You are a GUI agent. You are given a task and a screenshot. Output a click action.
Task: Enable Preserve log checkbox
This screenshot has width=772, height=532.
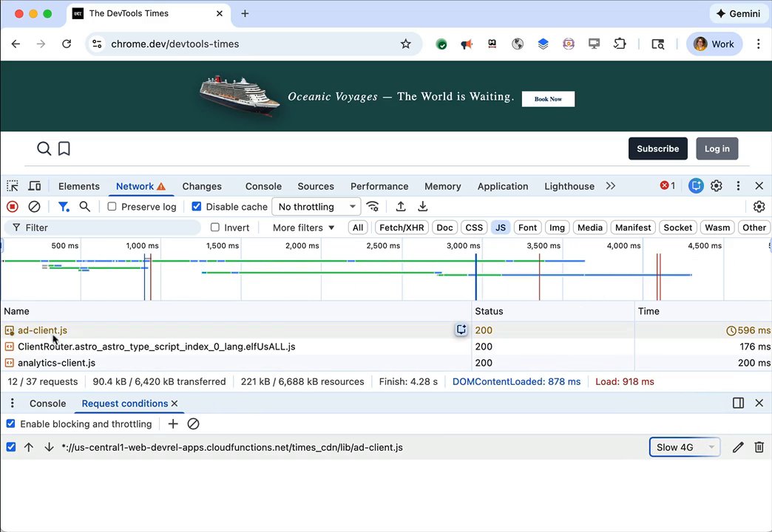pyautogui.click(x=112, y=207)
